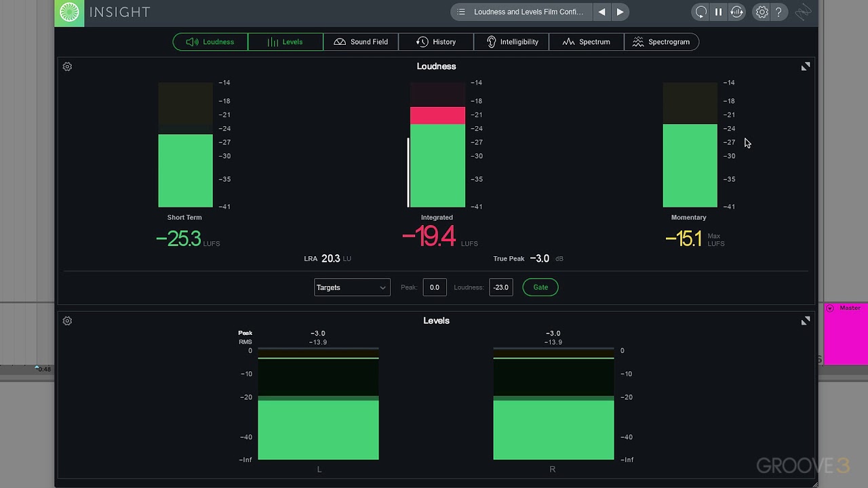
Task: Enable the Spectrum module
Action: (587, 42)
